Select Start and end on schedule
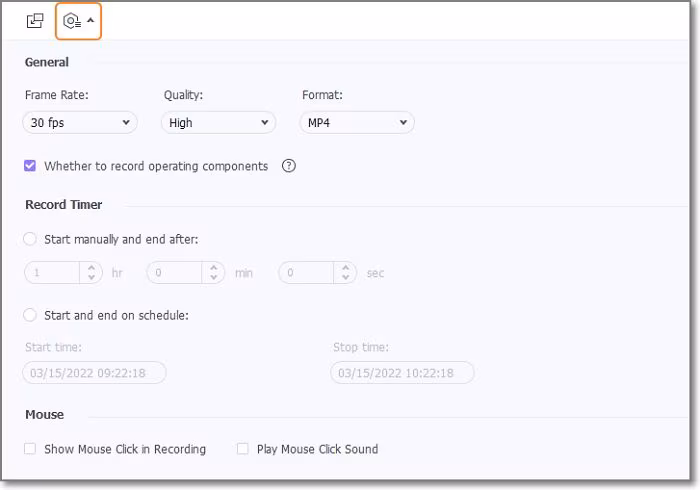 30,315
